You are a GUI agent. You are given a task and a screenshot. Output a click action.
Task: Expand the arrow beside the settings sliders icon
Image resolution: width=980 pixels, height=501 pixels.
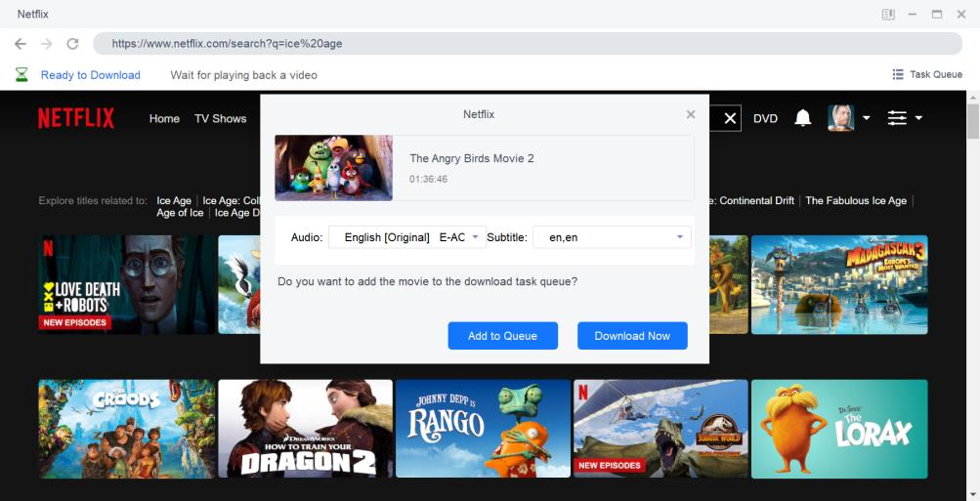[918, 117]
